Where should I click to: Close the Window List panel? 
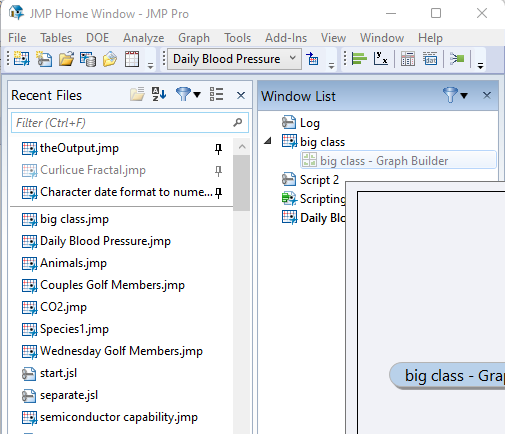click(487, 96)
